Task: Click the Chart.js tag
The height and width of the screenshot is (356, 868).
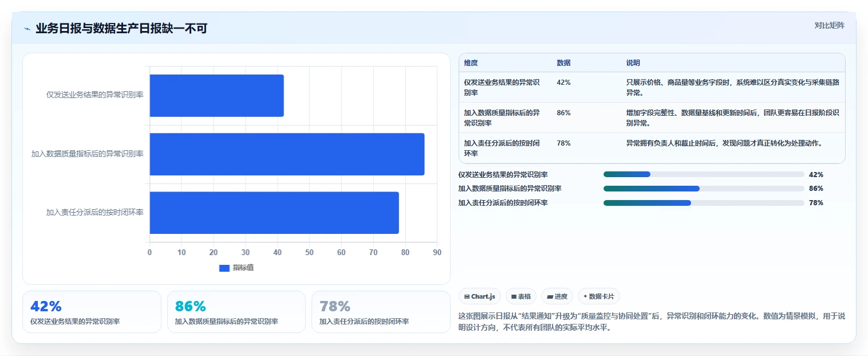Action: point(480,296)
